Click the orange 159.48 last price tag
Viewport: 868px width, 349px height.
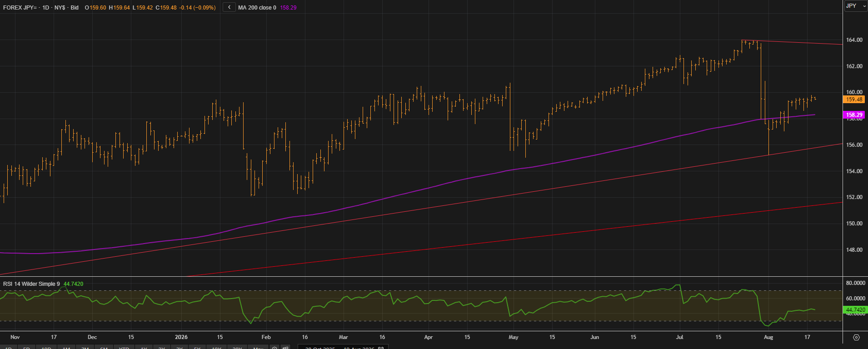click(x=854, y=100)
